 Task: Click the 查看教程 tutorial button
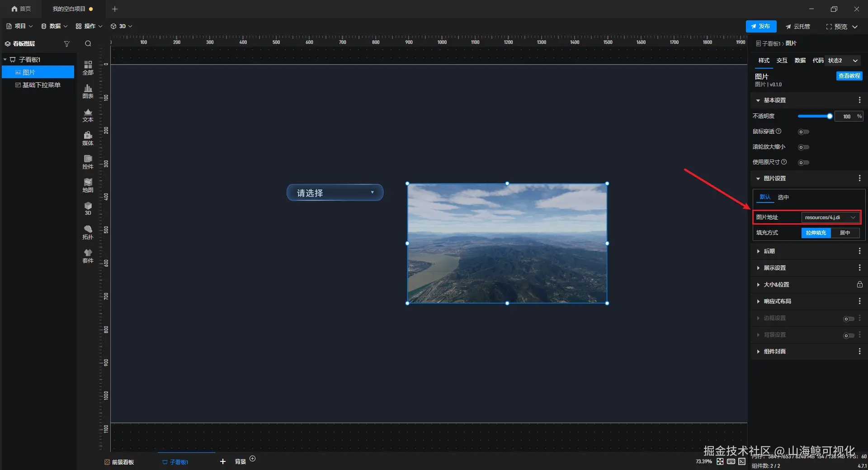[849, 76]
